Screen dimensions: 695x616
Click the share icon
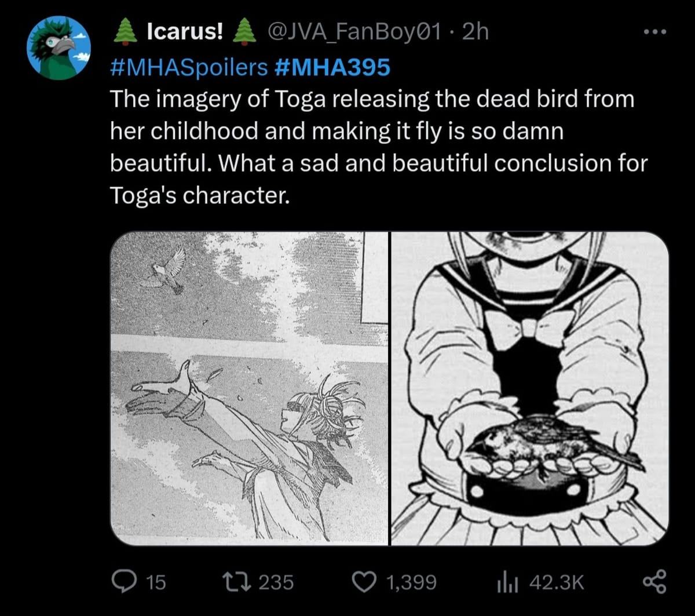tap(655, 582)
